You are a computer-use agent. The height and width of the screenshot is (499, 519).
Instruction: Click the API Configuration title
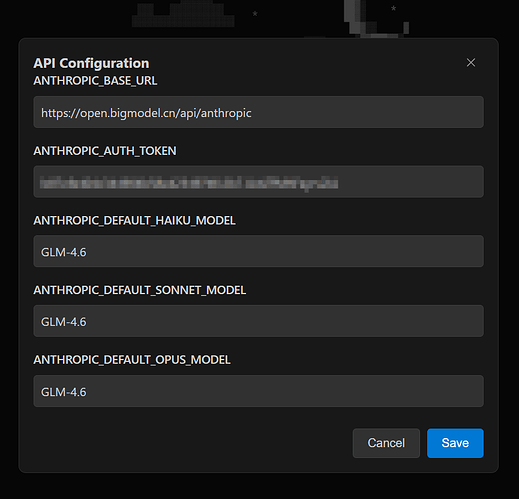(x=91, y=63)
